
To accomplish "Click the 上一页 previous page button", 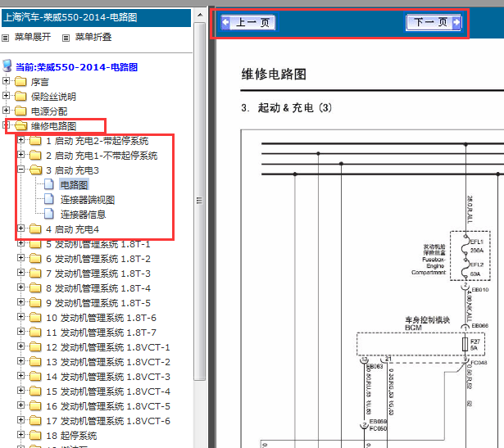I will (x=247, y=22).
